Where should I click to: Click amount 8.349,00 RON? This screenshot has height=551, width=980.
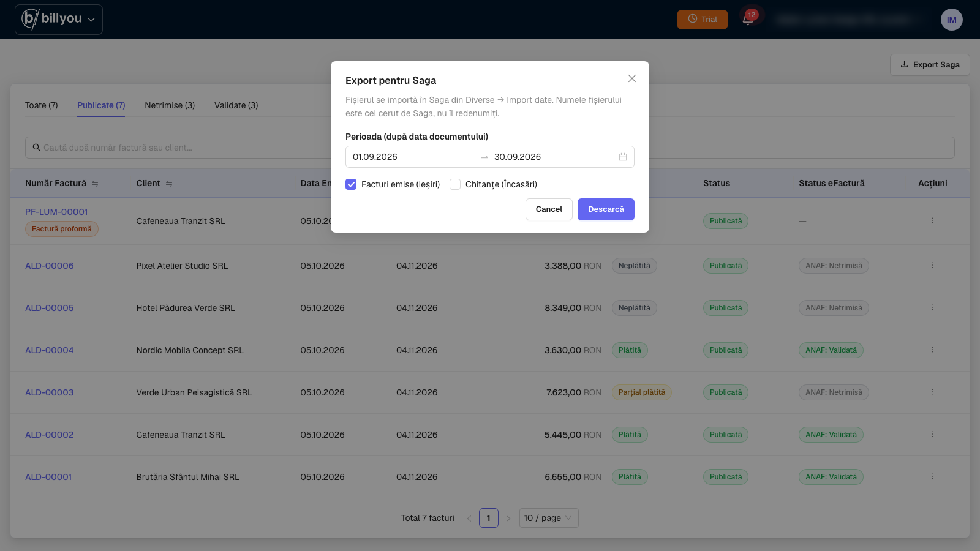tap(573, 308)
